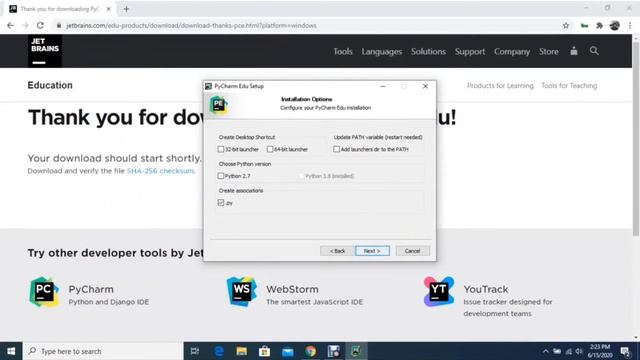The image size is (640, 360).
Task: Check Add launchers dir to the PATH
Action: (336, 149)
